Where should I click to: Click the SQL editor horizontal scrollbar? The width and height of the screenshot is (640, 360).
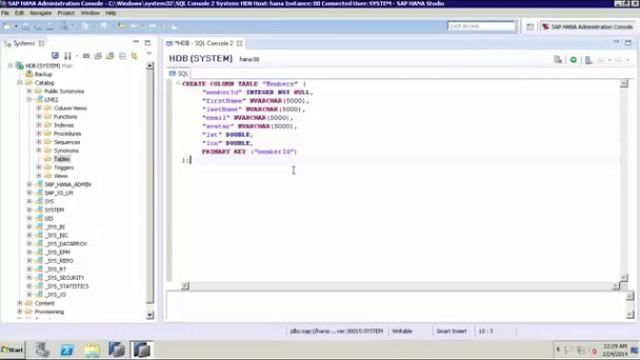coord(400,286)
